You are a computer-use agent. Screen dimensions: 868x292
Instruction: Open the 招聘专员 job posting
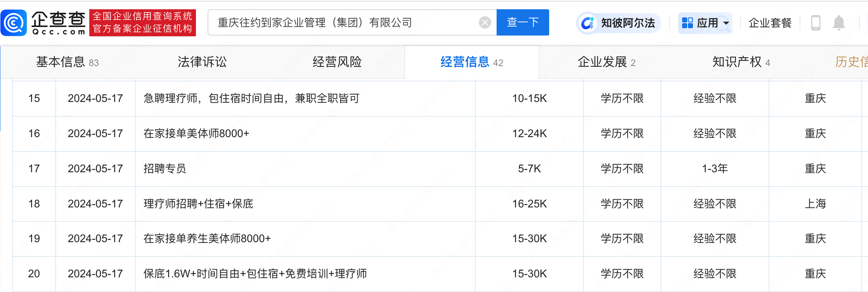165,169
